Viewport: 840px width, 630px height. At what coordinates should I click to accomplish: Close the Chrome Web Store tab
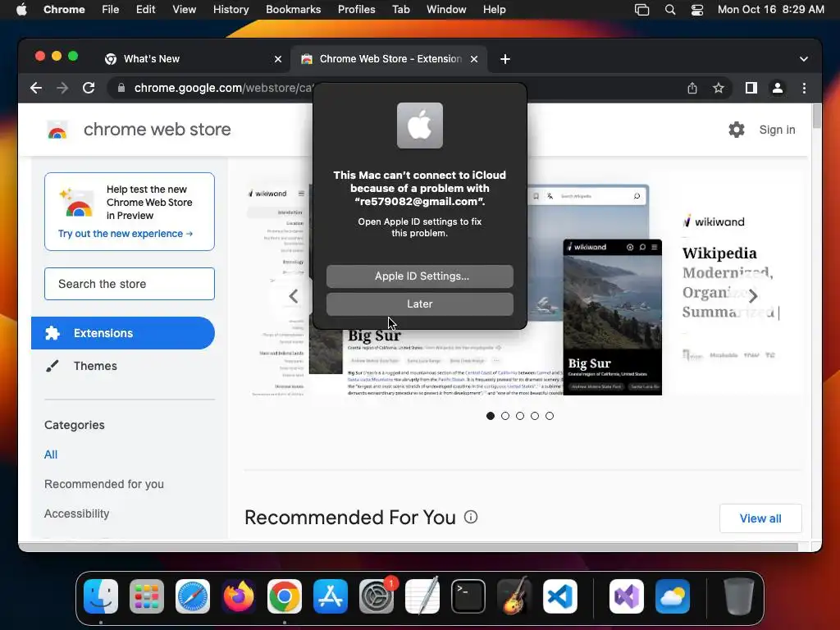(x=474, y=59)
